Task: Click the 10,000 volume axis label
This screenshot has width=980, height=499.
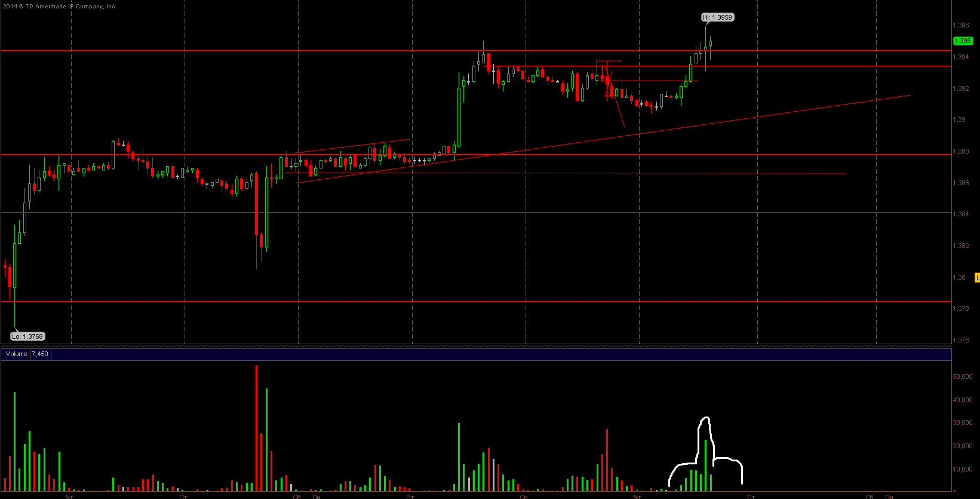Action: pos(963,469)
